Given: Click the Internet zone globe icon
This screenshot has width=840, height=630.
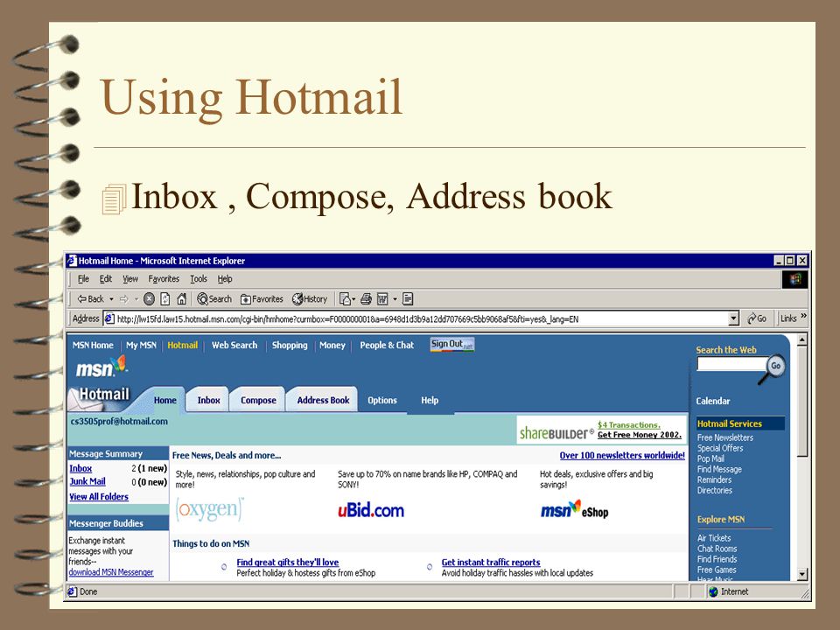Looking at the screenshot, I should pyautogui.click(x=713, y=591).
